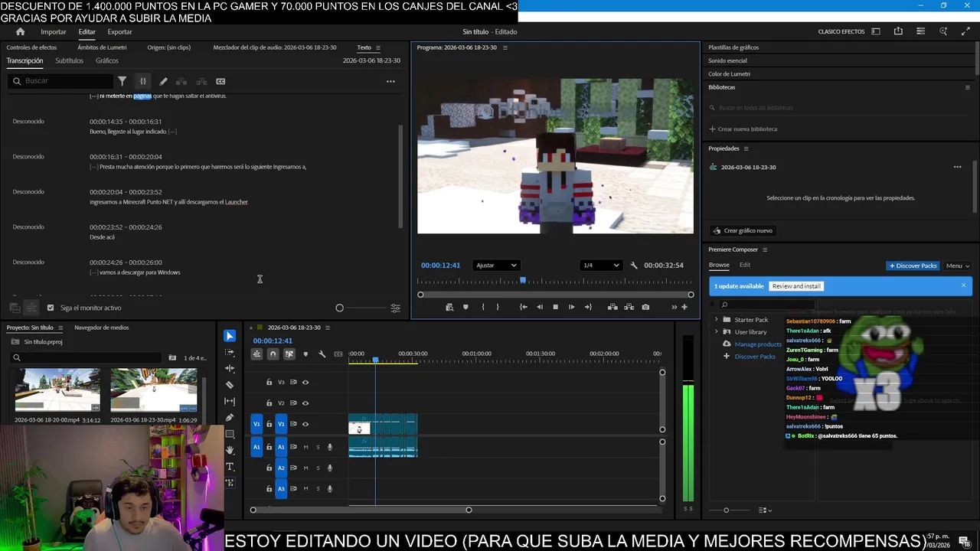Step forward one frame in Program monitor
The height and width of the screenshot is (551, 980).
(x=571, y=307)
